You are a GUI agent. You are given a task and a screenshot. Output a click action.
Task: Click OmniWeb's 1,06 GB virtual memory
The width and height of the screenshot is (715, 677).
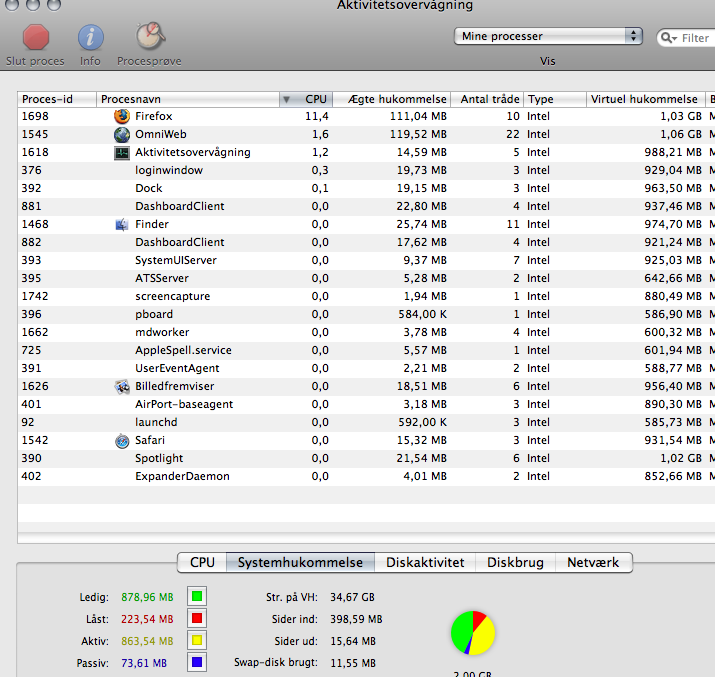pyautogui.click(x=681, y=134)
